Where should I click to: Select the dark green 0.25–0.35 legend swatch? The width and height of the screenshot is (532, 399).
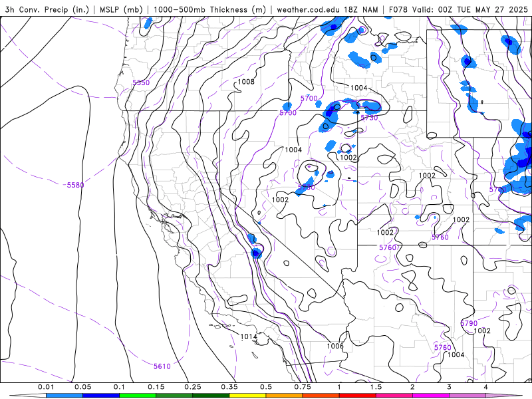pyautogui.click(x=211, y=396)
